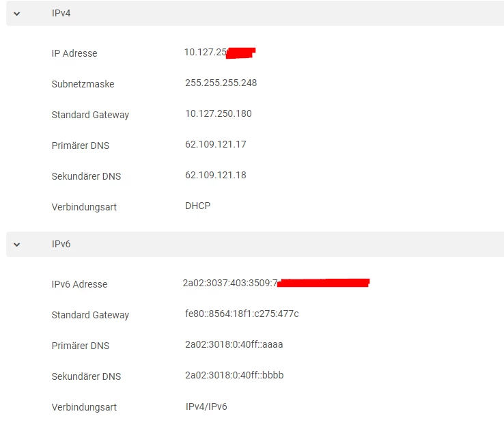Image resolution: width=504 pixels, height=429 pixels.
Task: Click the IPv6 Adresse label
Action: pos(79,284)
